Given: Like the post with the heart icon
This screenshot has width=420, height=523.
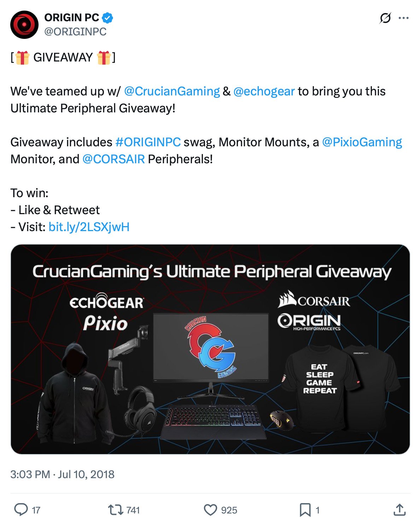Looking at the screenshot, I should [211, 510].
